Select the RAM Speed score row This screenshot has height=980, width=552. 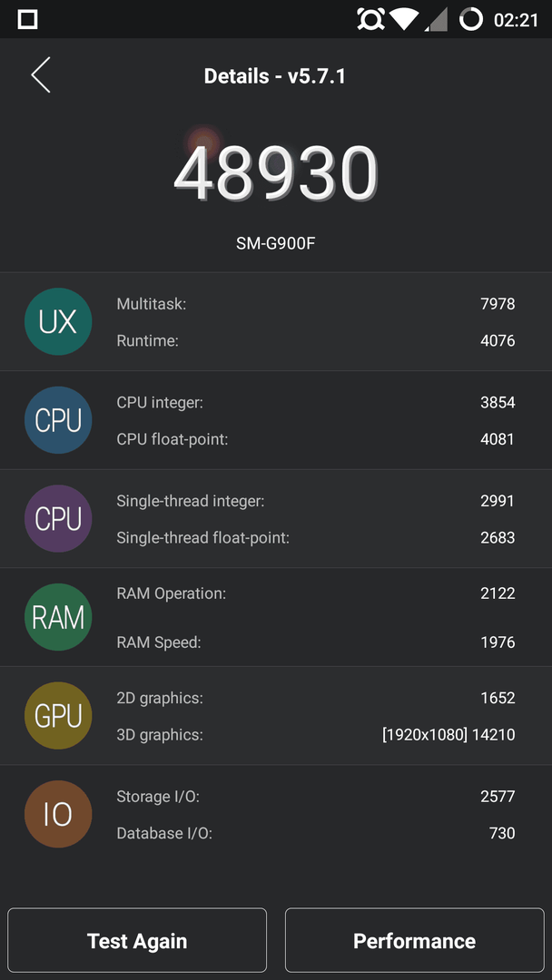316,642
